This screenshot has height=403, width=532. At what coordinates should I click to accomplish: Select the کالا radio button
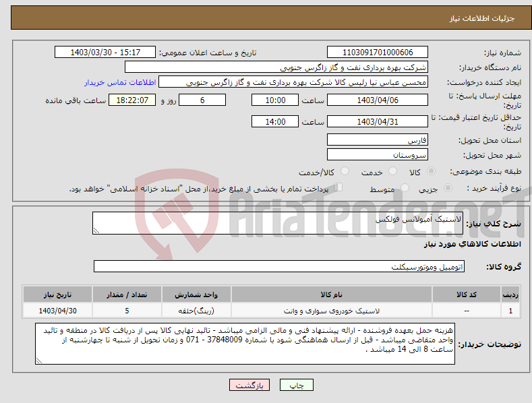[x=431, y=171]
